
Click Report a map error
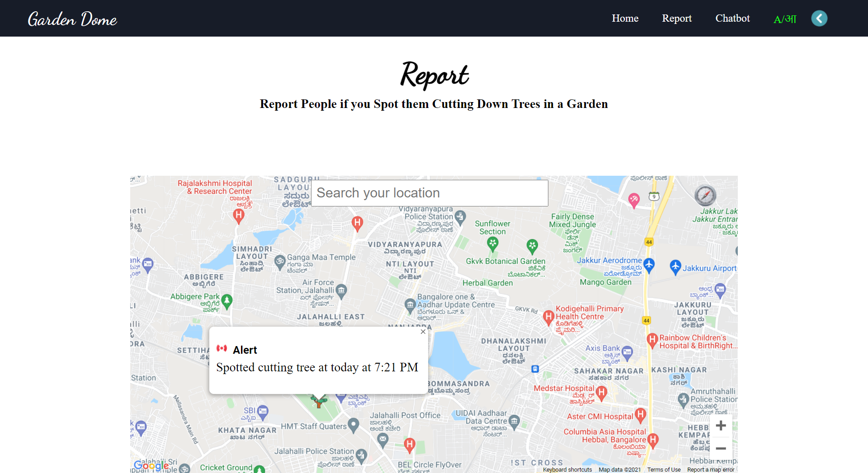click(x=711, y=470)
